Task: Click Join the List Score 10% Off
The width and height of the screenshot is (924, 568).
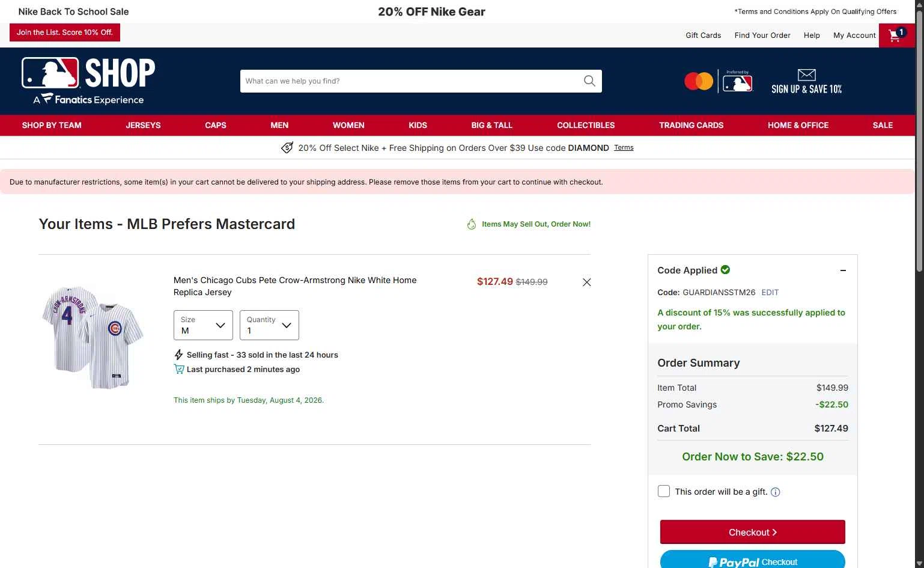Action: pyautogui.click(x=65, y=32)
